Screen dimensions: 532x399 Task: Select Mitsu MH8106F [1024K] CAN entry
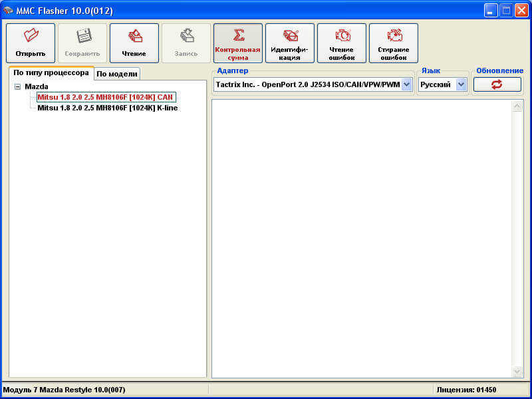[x=105, y=97]
